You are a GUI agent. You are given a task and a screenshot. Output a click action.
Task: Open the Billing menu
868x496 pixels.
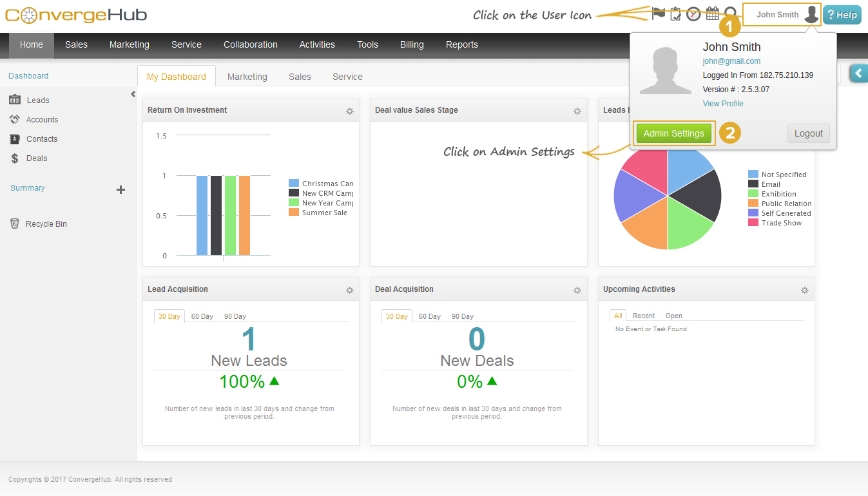(x=412, y=44)
